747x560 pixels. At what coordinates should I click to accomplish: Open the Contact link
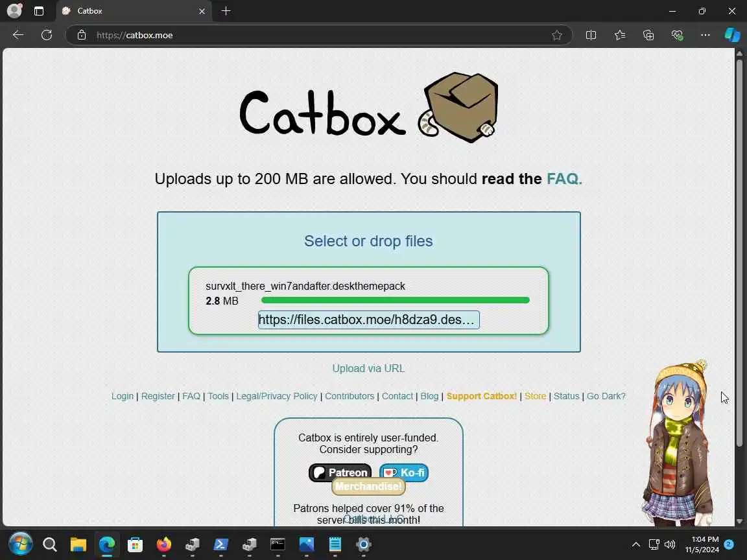click(397, 396)
